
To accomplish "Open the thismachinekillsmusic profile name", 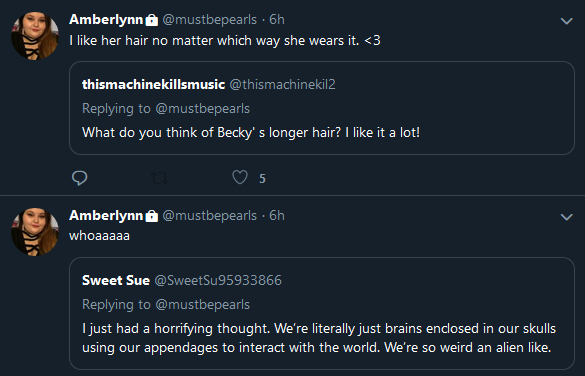I will (x=153, y=84).
